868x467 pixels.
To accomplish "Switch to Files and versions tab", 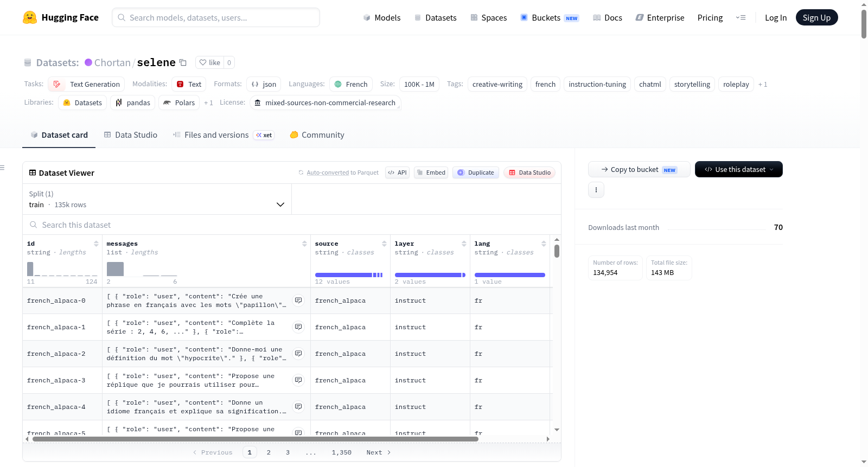I will [x=224, y=135].
